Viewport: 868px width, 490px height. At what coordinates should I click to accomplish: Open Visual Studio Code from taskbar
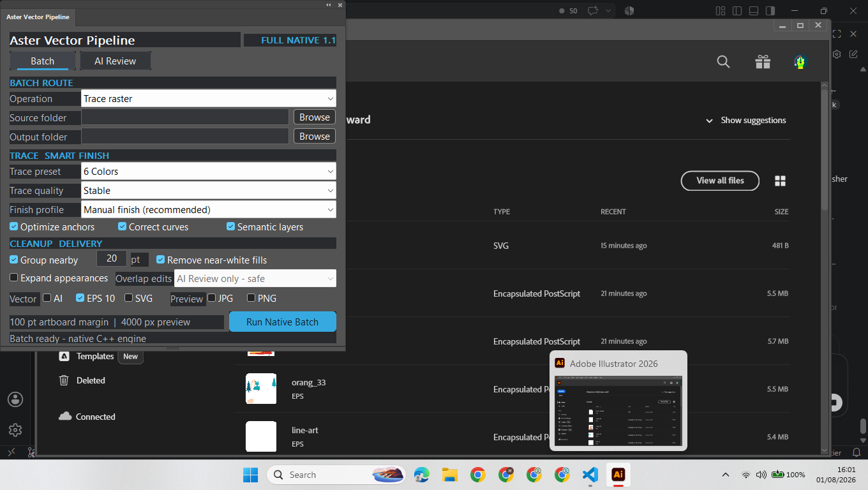click(590, 475)
